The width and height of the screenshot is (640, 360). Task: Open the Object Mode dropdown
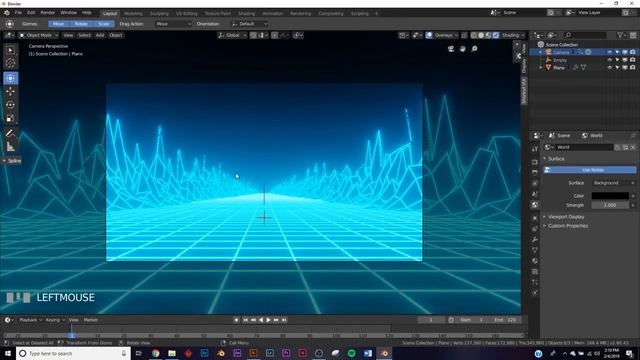point(38,36)
